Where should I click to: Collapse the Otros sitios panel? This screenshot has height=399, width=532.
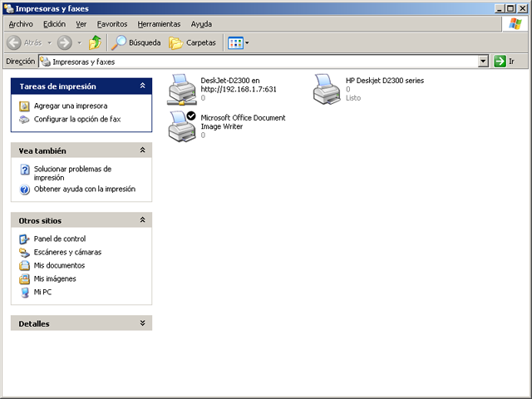coord(142,220)
